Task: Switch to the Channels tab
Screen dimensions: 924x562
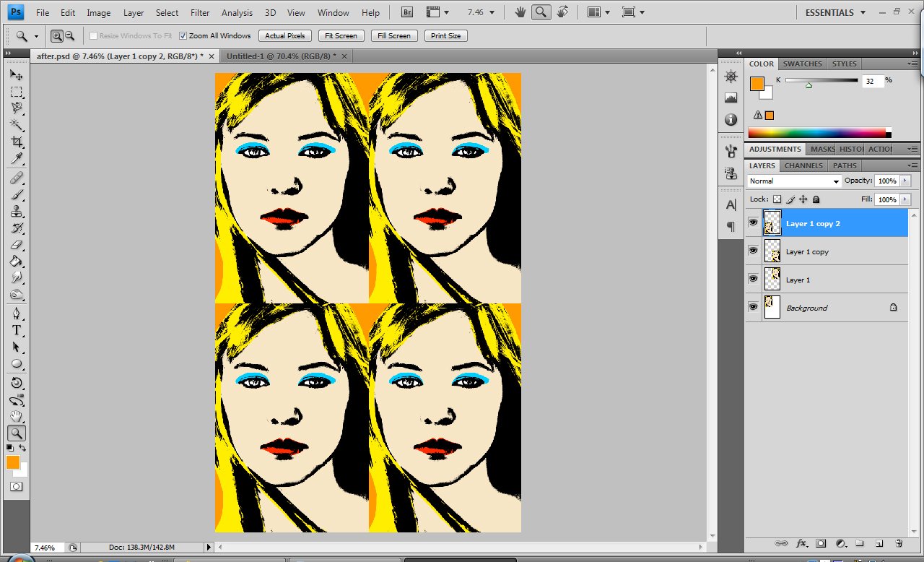Action: pyautogui.click(x=803, y=165)
